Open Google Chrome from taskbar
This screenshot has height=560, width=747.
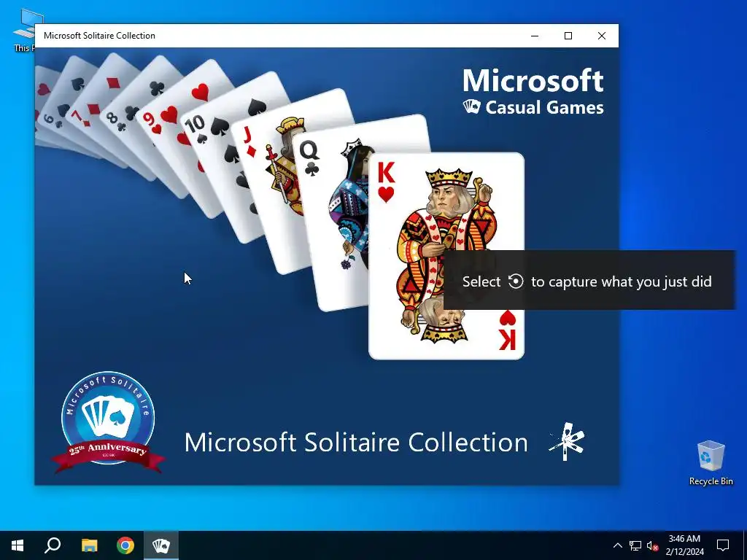point(125,545)
